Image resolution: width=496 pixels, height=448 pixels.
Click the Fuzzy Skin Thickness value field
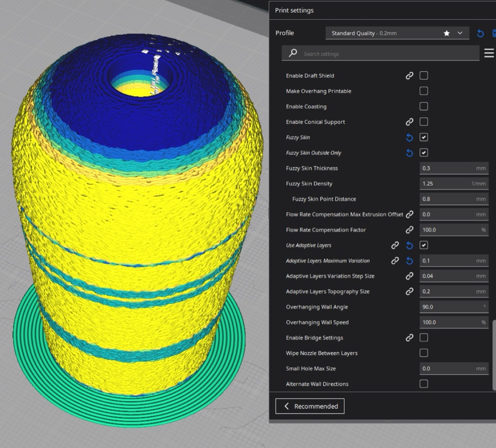(x=454, y=168)
